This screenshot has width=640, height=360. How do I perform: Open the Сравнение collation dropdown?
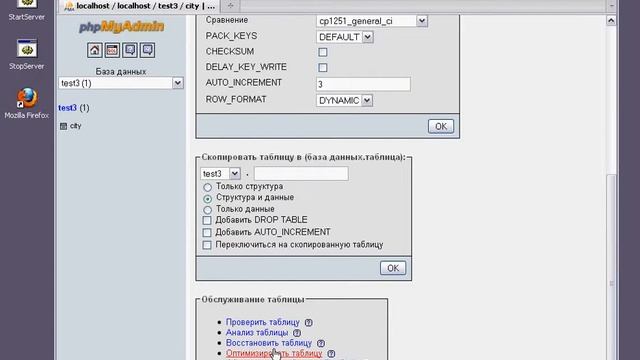[371, 21]
